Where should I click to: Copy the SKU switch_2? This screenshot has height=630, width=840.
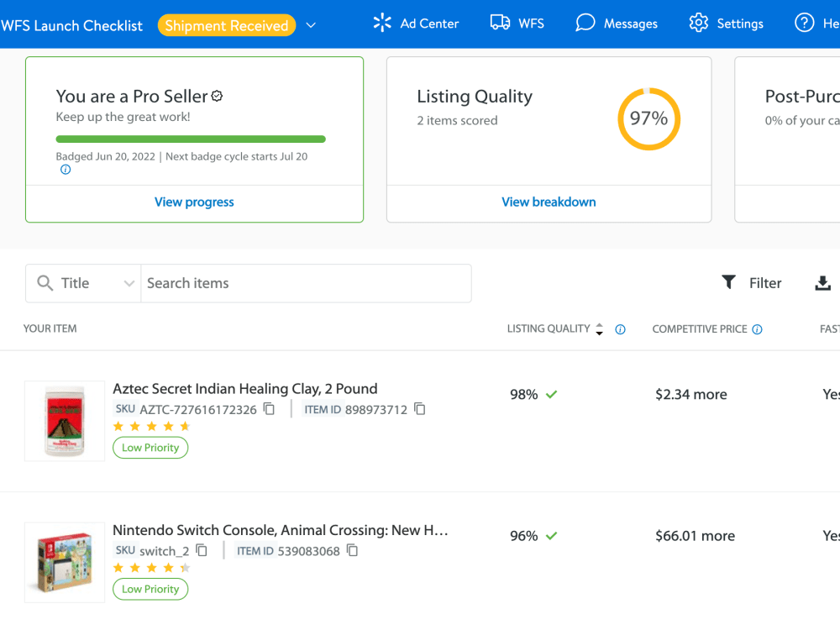[202, 551]
